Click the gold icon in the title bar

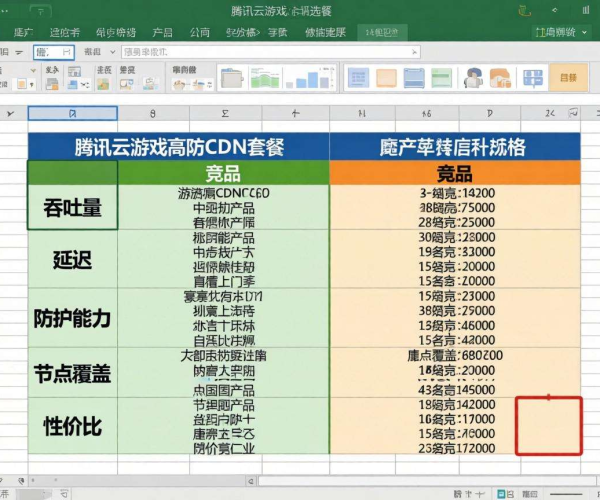click(525, 11)
